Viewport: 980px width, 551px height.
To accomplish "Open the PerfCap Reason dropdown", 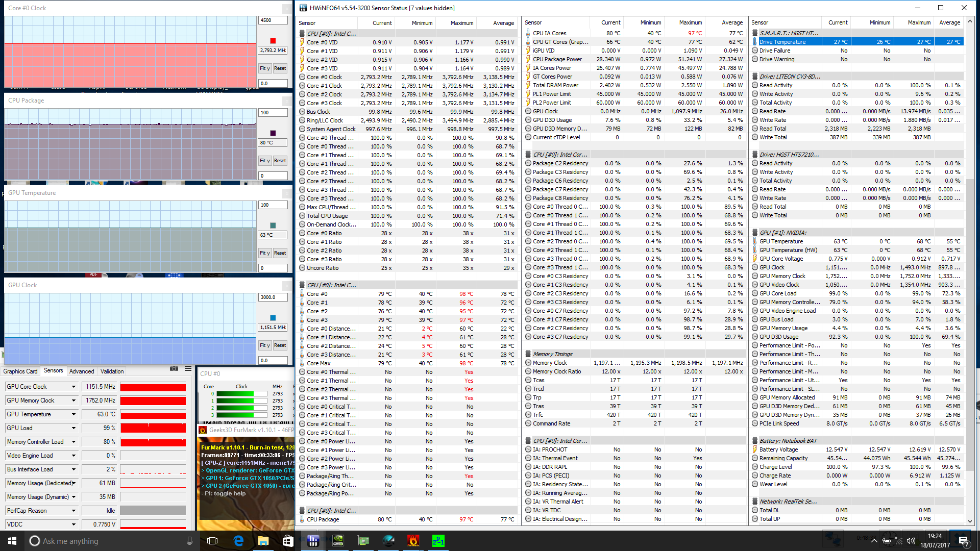I will coord(73,511).
